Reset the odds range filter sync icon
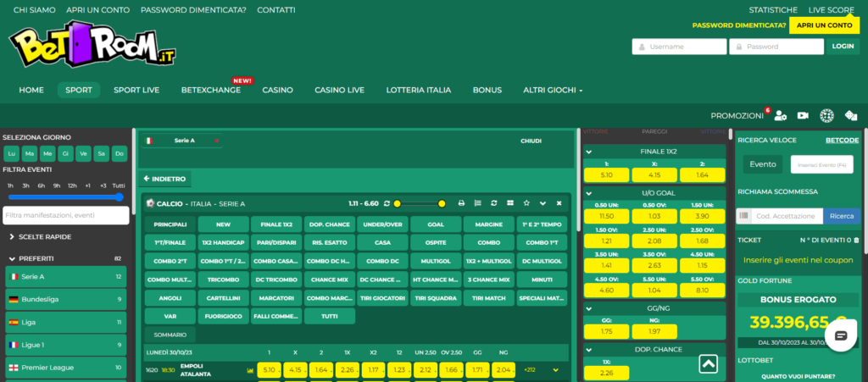868x382 pixels. pos(387,203)
